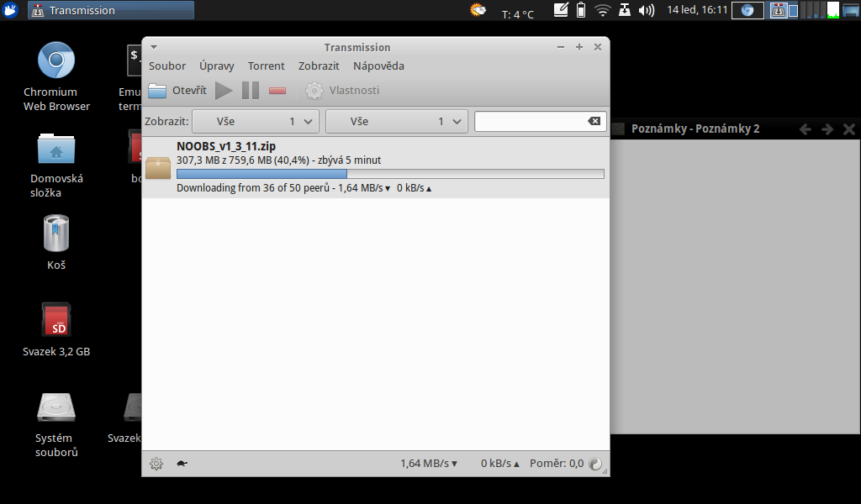The height and width of the screenshot is (504, 861).
Task: Start the torrent with the play icon
Action: (x=224, y=91)
